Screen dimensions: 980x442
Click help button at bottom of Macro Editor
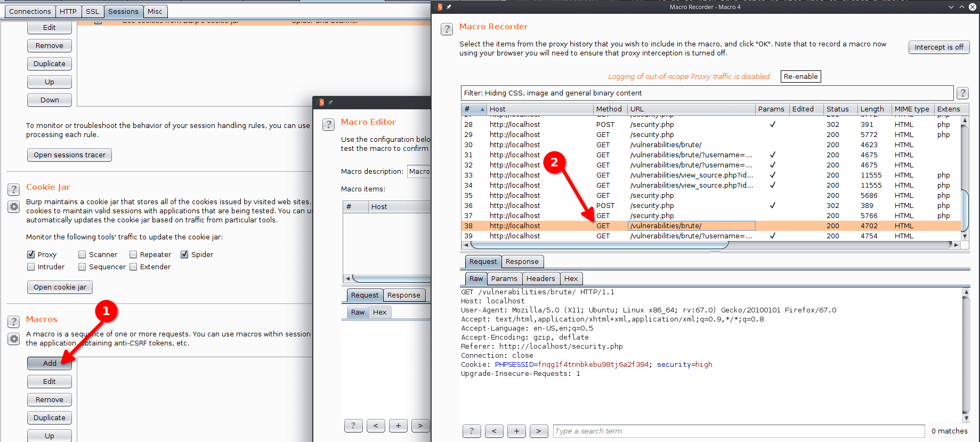click(353, 425)
